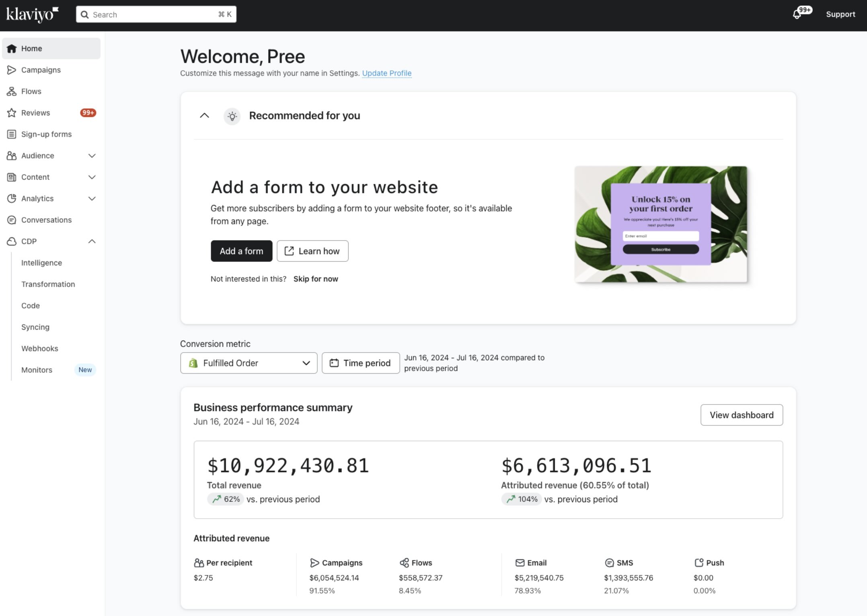Click the Add a form button
This screenshot has width=867, height=616.
pos(241,251)
